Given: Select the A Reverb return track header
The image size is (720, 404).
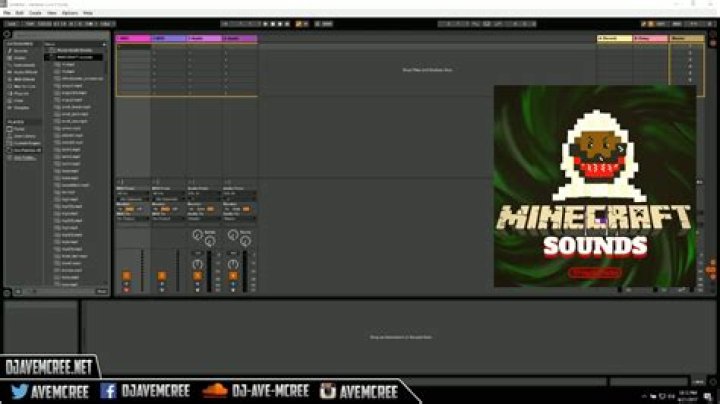Looking at the screenshot, I should 614,39.
